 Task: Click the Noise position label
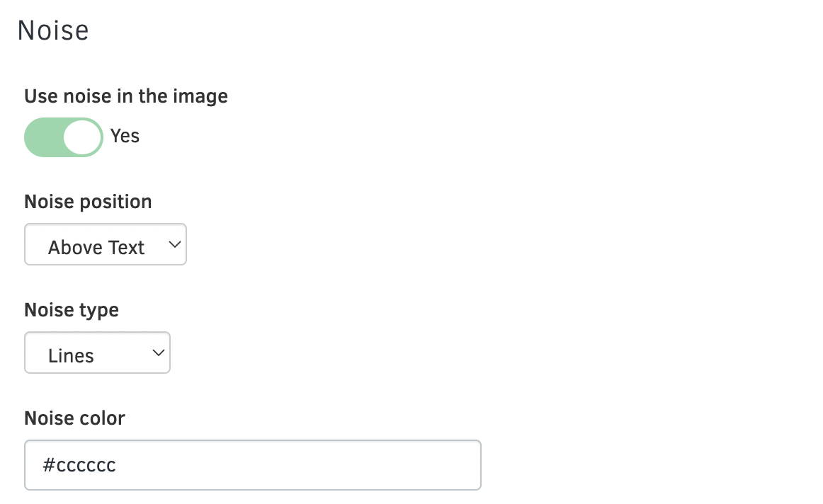[x=88, y=202]
